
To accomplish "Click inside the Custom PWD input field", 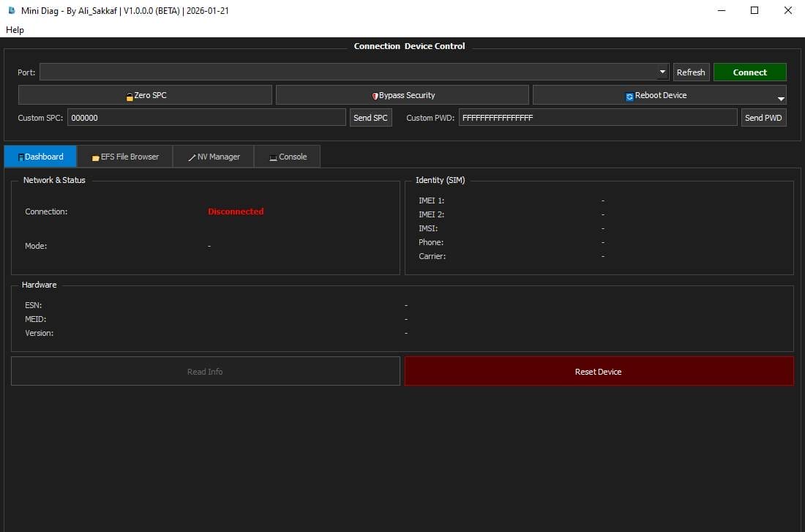I will click(596, 117).
